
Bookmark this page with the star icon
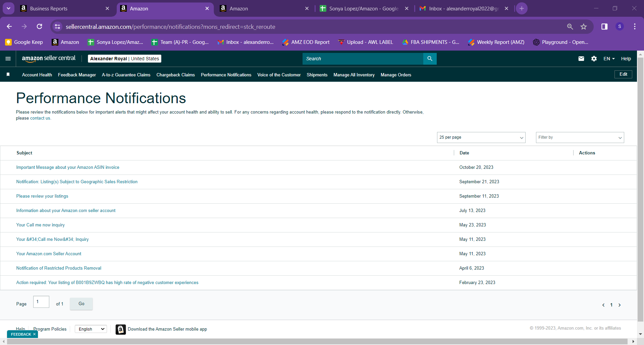click(584, 26)
